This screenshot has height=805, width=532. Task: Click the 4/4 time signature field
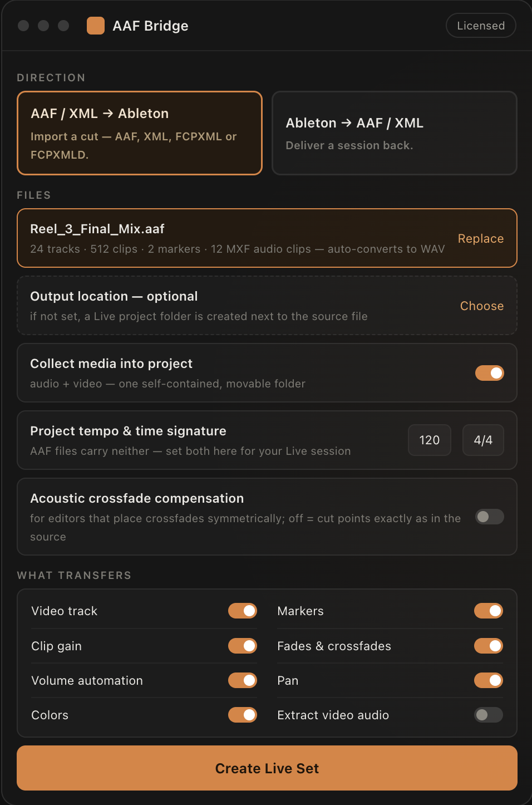pyautogui.click(x=483, y=440)
